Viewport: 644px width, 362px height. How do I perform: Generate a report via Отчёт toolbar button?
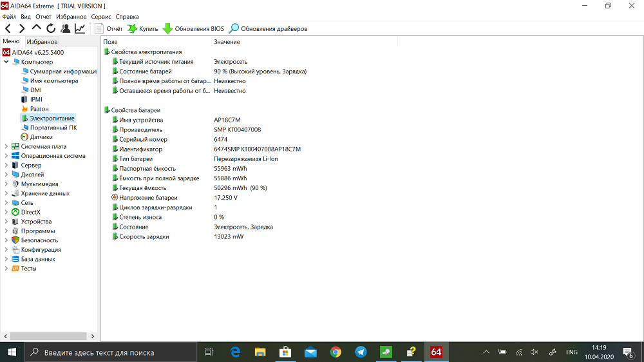coord(108,29)
